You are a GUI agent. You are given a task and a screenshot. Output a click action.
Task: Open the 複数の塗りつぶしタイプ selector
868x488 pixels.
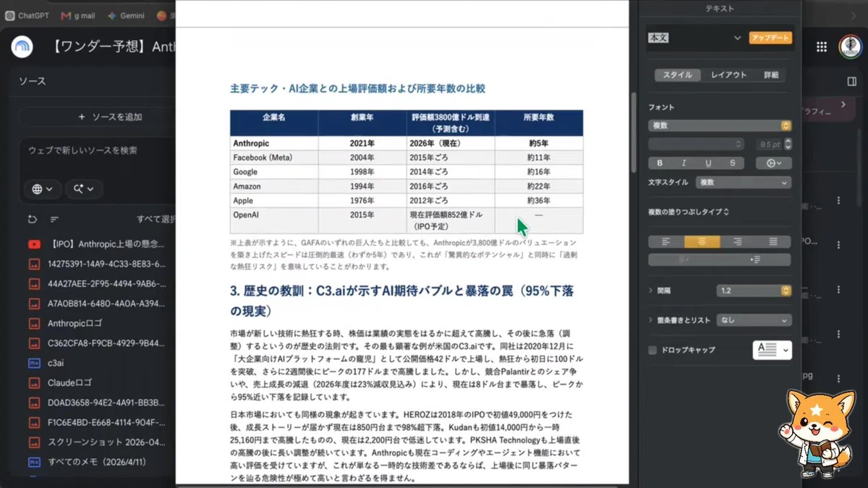tap(689, 212)
